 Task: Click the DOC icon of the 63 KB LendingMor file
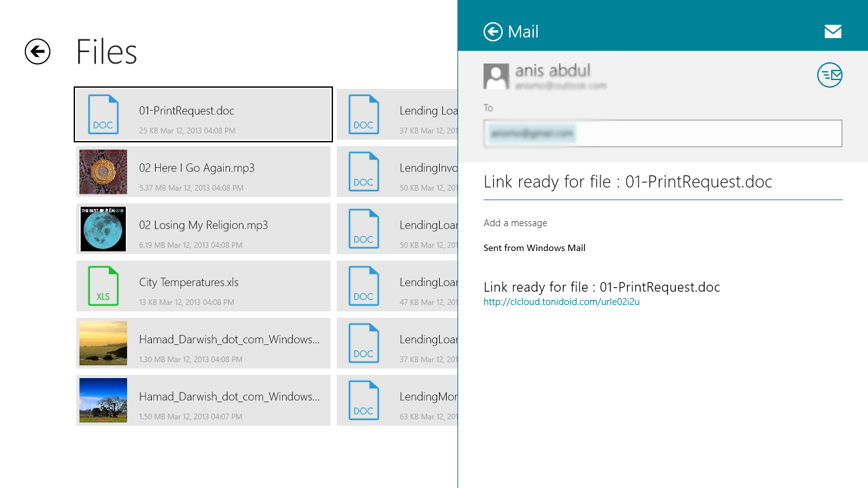(363, 400)
